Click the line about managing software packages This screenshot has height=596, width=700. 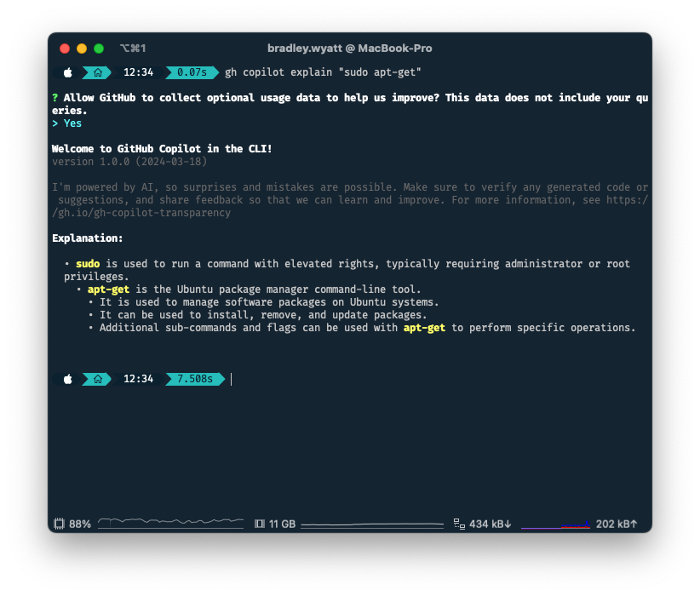[269, 302]
